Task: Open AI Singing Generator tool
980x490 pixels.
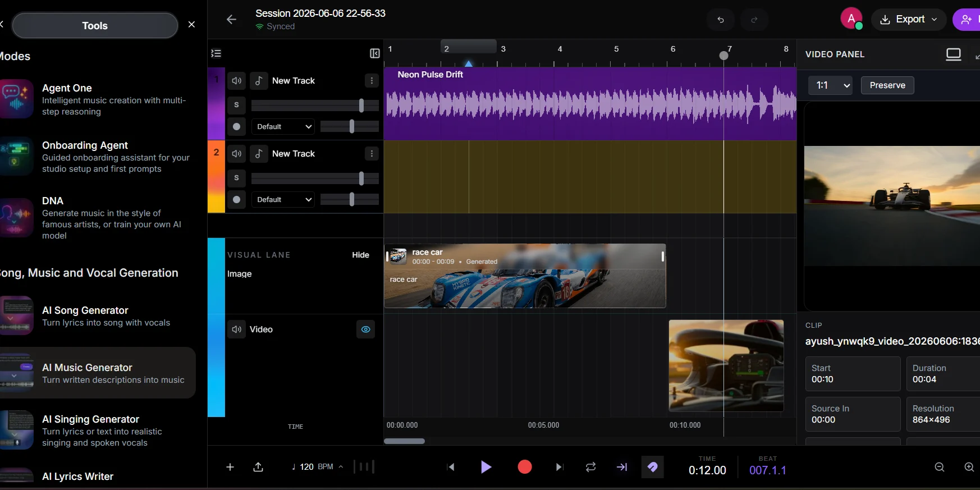Action: pos(98,431)
